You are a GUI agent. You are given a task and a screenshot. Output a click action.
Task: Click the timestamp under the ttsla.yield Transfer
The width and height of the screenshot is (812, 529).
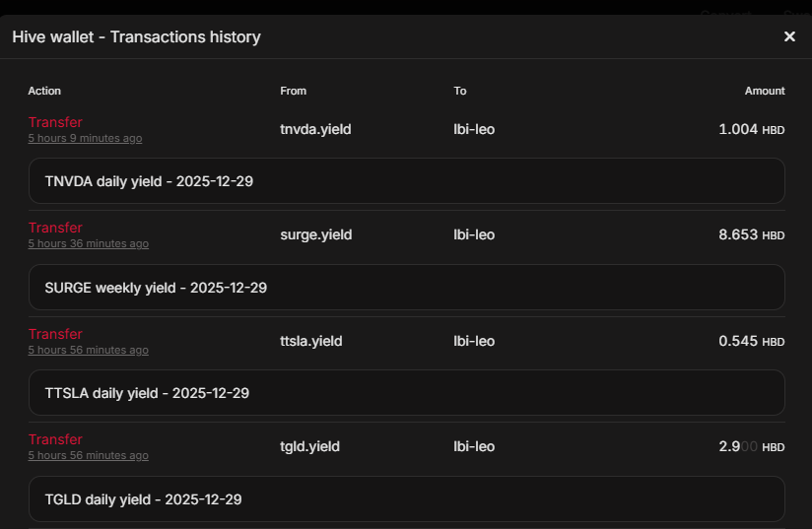[x=88, y=351]
